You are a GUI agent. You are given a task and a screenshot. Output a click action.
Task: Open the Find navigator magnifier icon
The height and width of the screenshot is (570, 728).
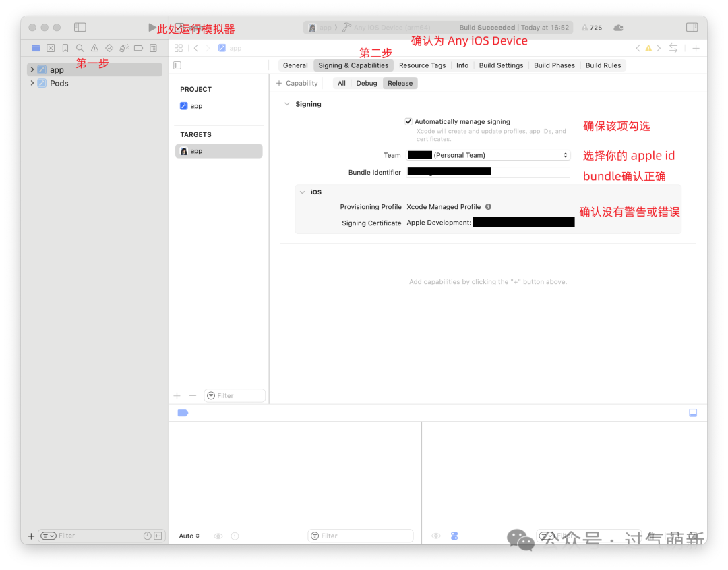[x=80, y=48]
